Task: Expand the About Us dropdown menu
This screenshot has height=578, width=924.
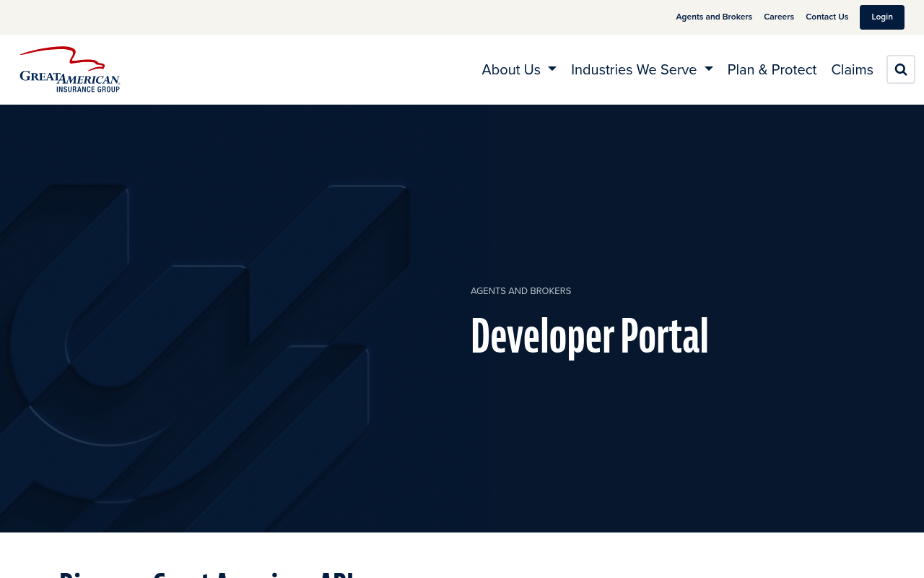Action: pos(519,69)
